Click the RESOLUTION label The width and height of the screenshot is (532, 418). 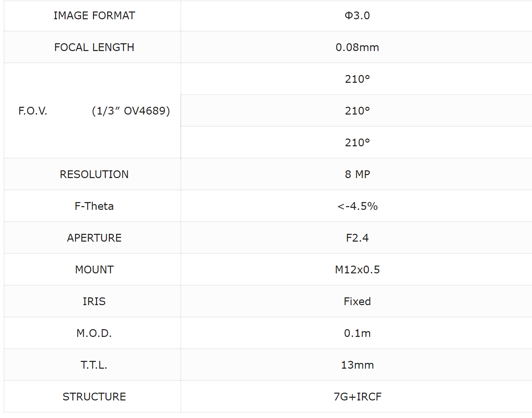94,174
